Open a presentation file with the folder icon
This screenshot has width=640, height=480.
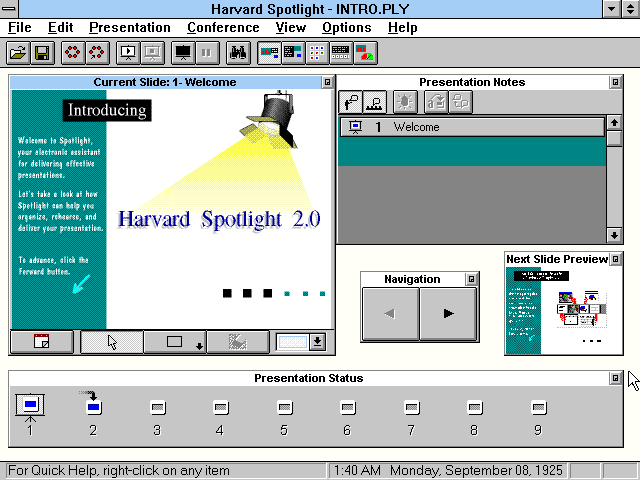(18, 53)
